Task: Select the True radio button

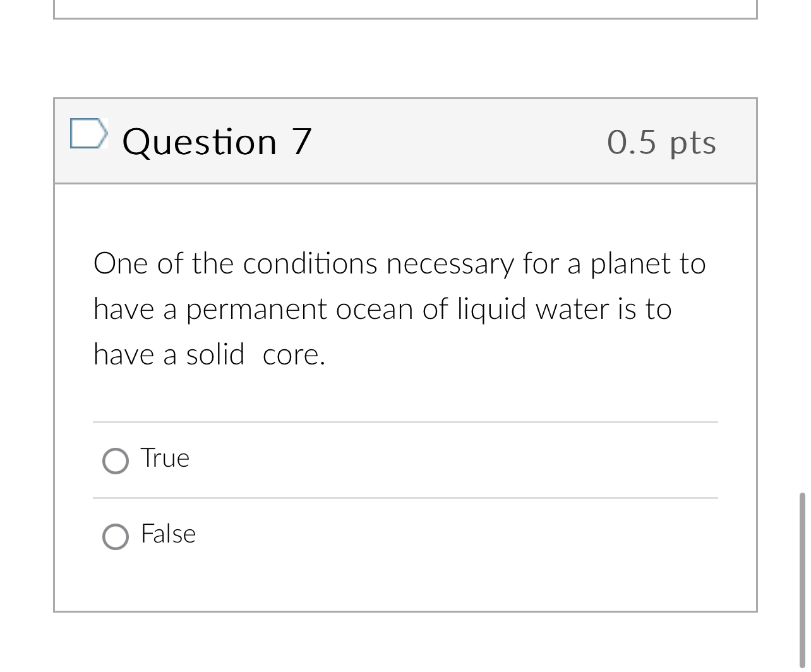Action: click(x=115, y=461)
